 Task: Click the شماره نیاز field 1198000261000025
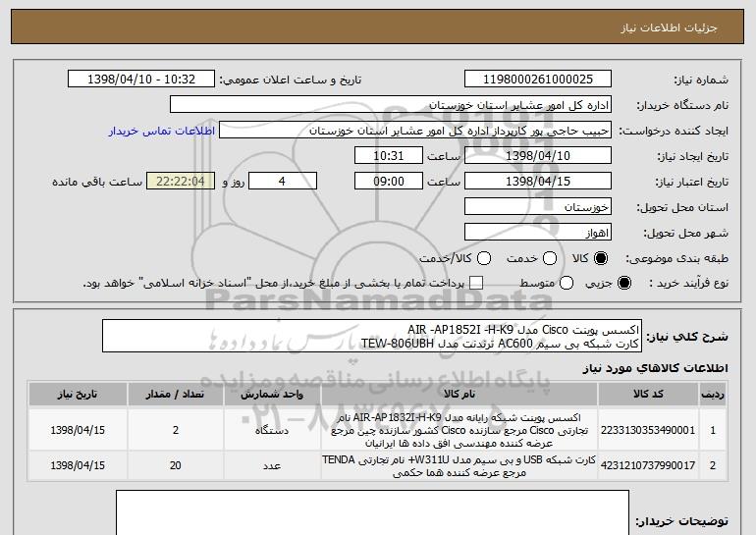tap(538, 80)
